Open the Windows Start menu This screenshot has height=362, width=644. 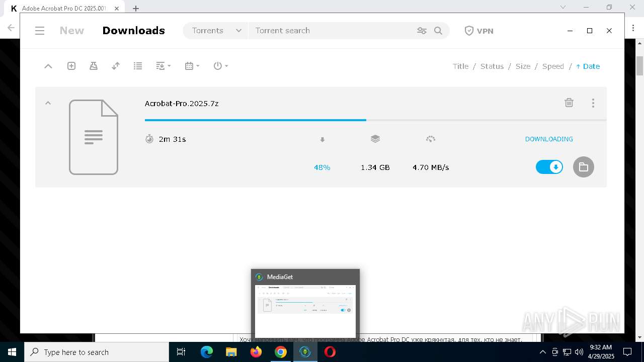pos(12,352)
